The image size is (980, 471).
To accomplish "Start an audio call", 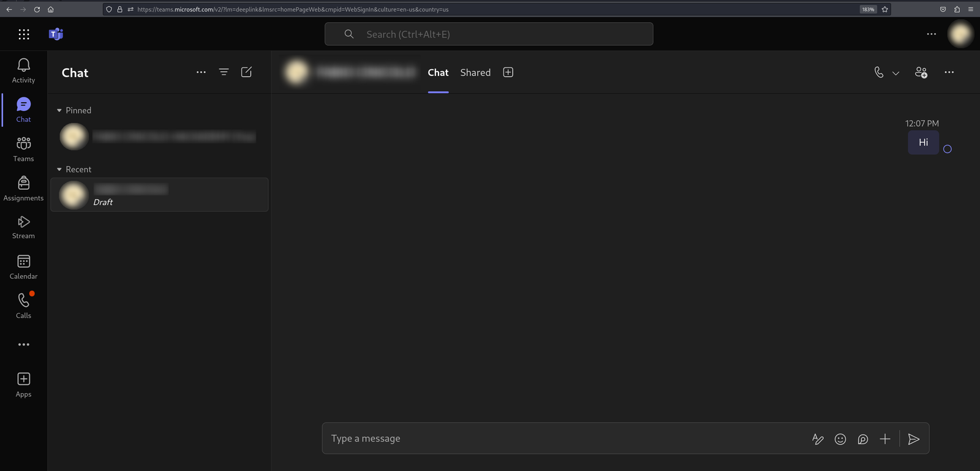I will (x=879, y=72).
